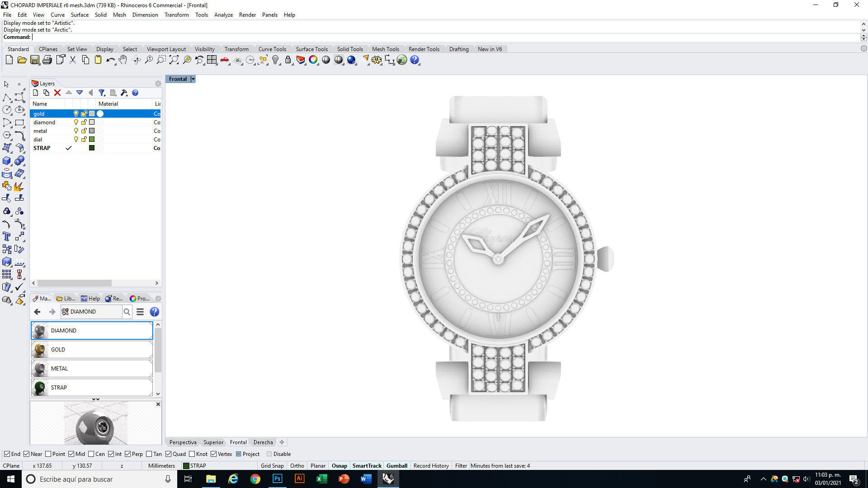Click the Cut scissors icon
The width and height of the screenshot is (868, 488).
72,60
